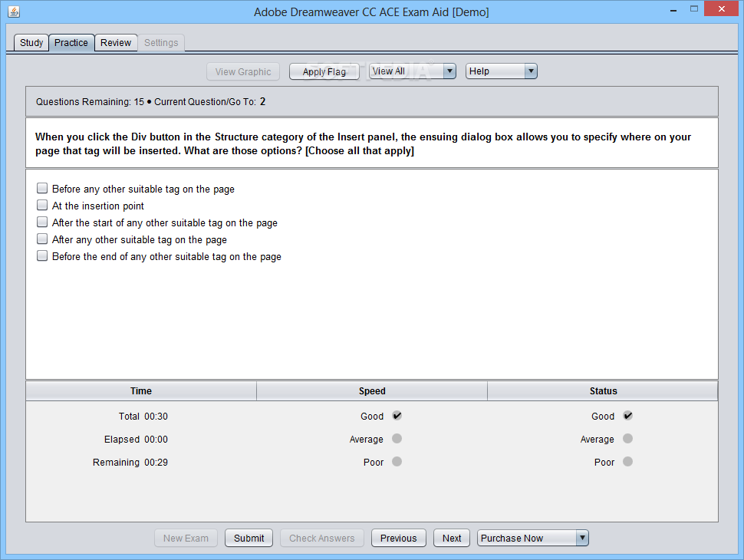Click the Status column header
Viewport: 744px width, 560px height.
click(603, 391)
